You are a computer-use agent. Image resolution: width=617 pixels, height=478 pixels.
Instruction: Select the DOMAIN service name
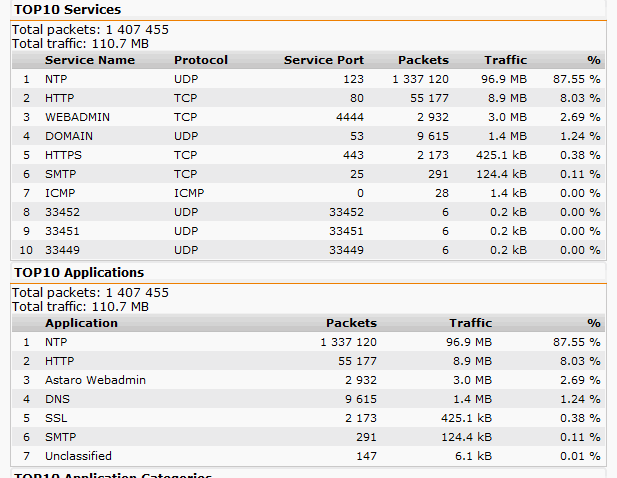point(68,136)
